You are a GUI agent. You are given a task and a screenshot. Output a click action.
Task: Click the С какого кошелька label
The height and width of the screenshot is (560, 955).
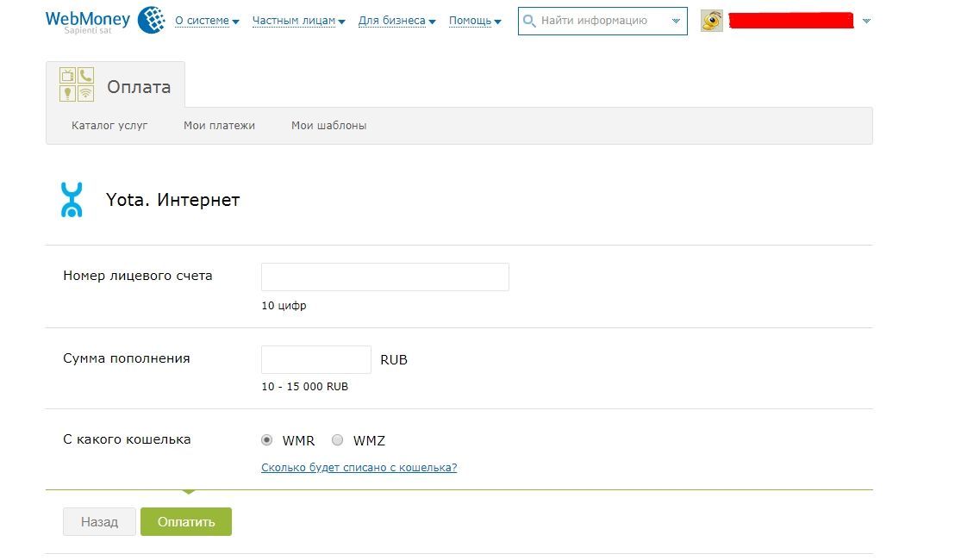127,439
